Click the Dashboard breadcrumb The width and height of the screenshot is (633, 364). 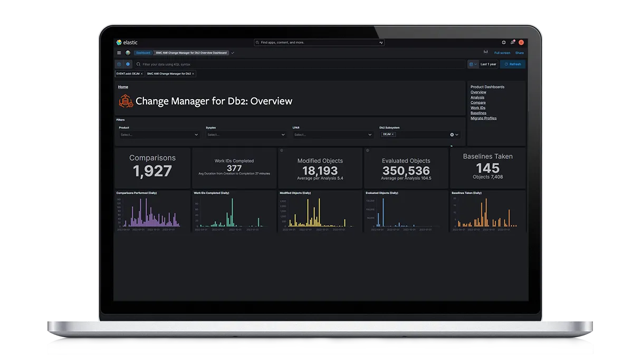[143, 53]
